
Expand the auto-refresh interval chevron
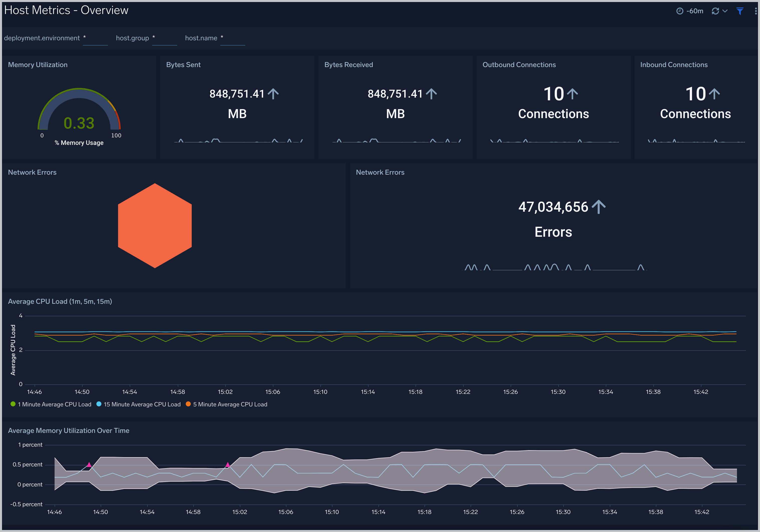(x=725, y=11)
